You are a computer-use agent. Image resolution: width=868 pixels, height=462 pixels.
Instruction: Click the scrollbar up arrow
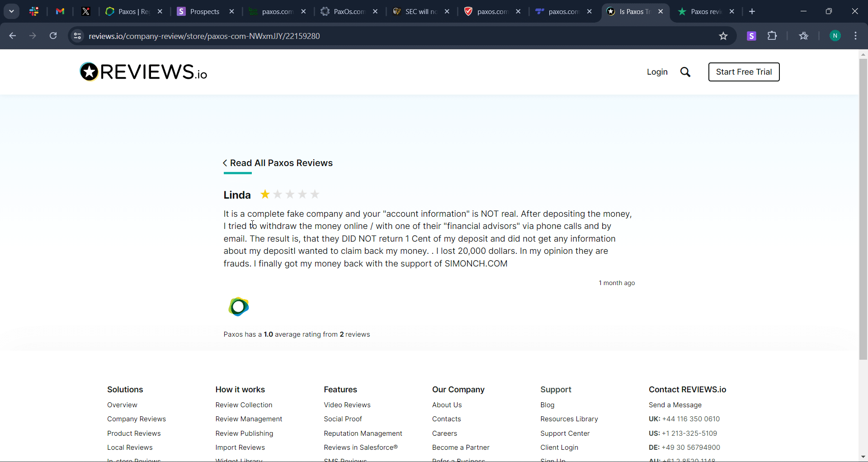pos(863,54)
